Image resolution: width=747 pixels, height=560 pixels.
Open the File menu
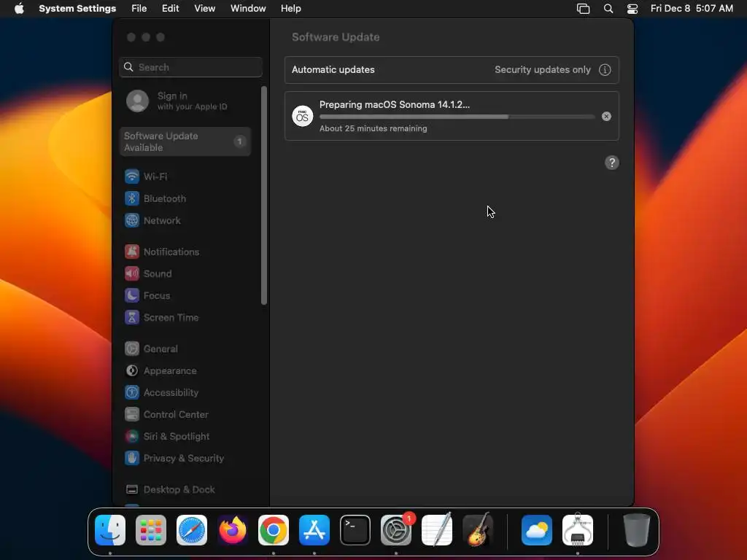139,9
